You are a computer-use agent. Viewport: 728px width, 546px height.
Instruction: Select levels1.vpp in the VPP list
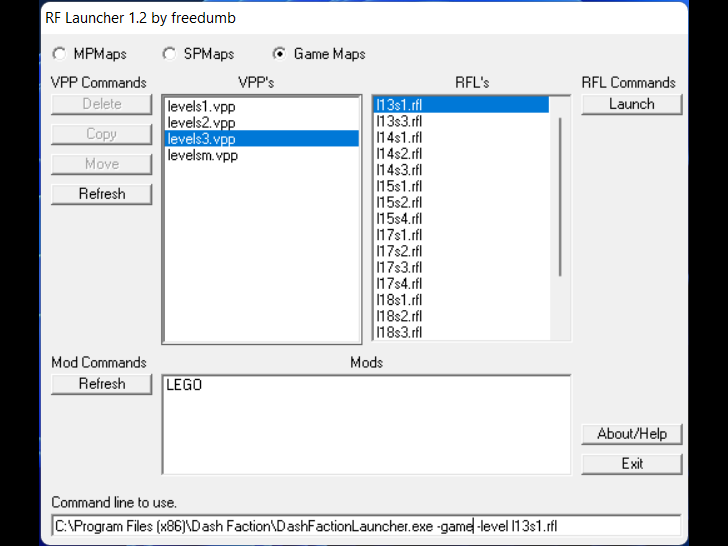click(203, 106)
